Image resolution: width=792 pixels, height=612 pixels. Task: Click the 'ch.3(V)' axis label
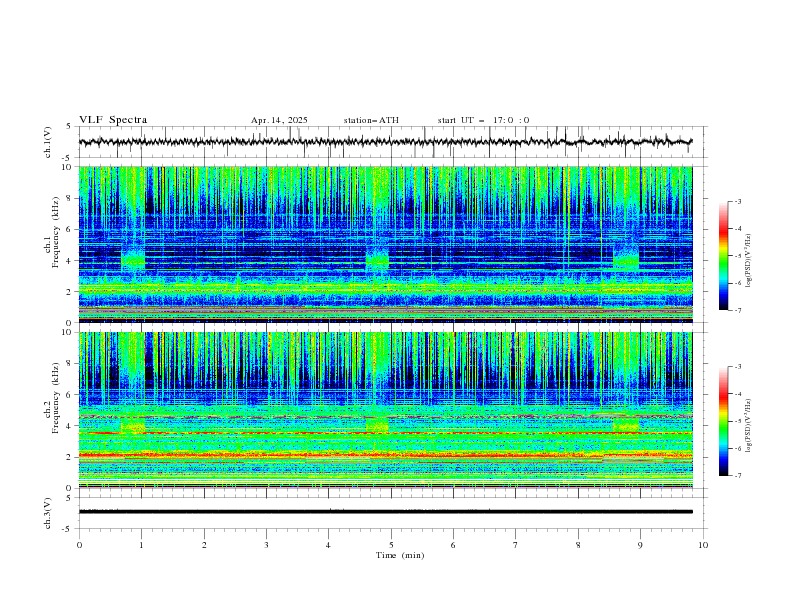[48, 513]
